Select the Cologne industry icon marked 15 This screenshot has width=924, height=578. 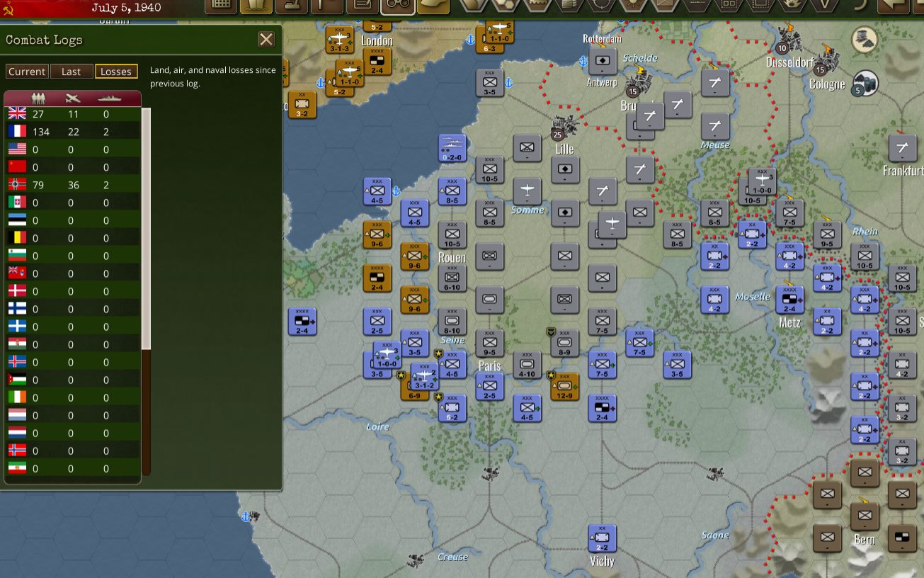pos(827,62)
